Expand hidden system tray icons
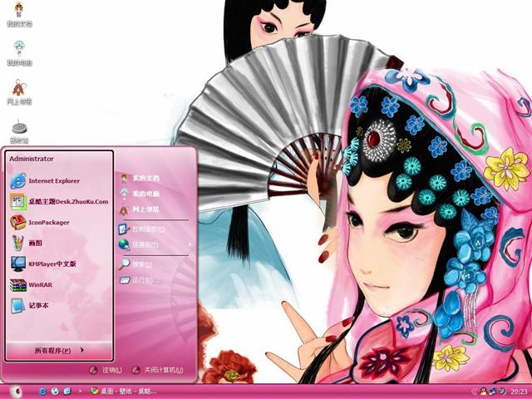 click(x=475, y=392)
